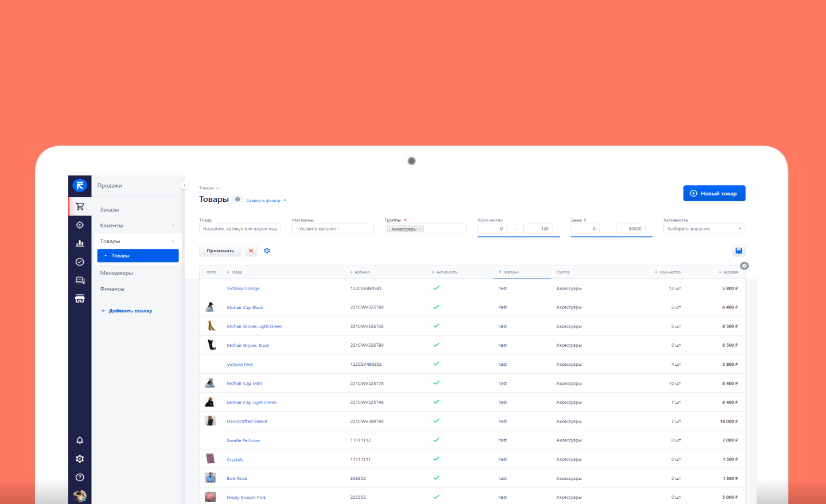Click Mohair Cap Black product photo
Screen dimensions: 826x504
click(211, 307)
